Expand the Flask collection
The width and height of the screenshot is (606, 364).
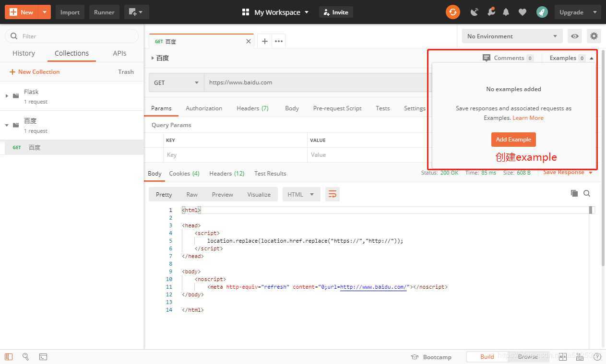click(x=7, y=96)
